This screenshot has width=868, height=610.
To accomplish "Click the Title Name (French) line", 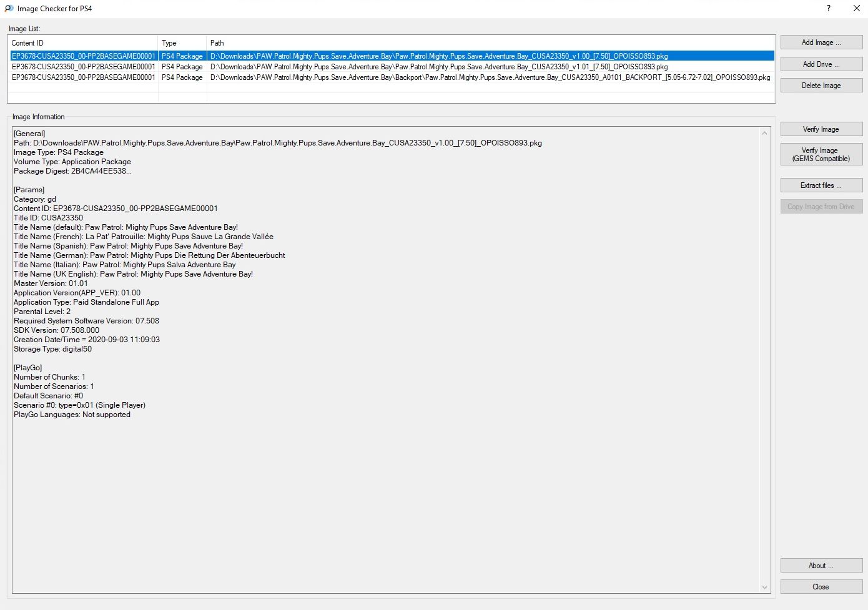I will pyautogui.click(x=144, y=237).
